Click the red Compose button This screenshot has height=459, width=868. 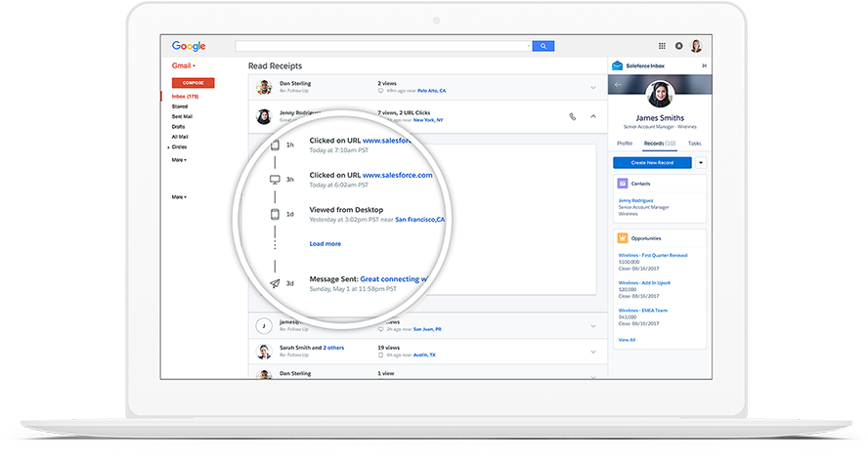[194, 83]
